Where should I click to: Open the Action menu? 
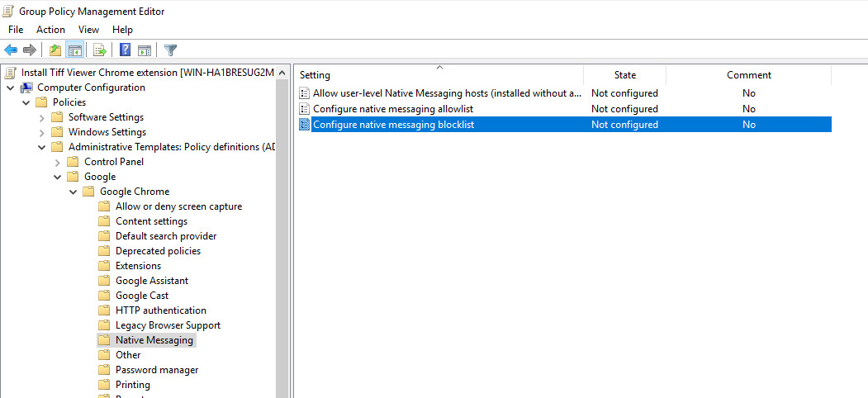point(50,30)
